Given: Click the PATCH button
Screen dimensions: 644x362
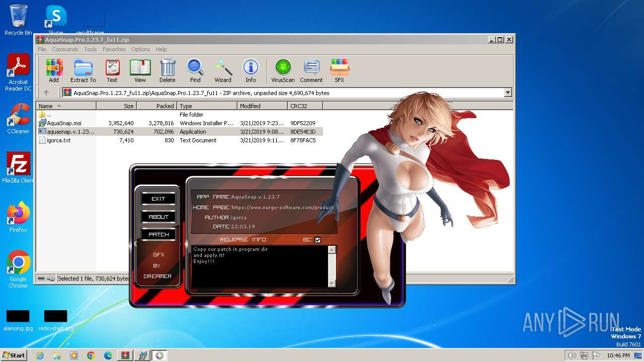Looking at the screenshot, I should click(x=158, y=234).
